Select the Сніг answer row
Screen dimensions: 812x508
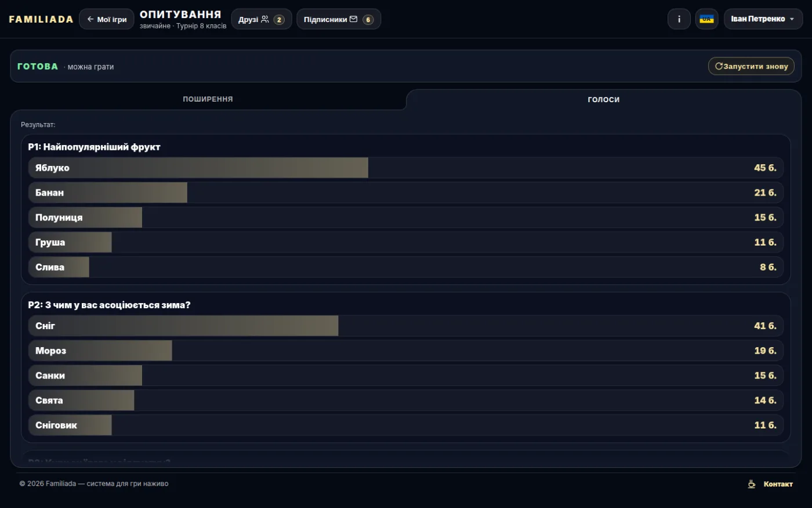pyautogui.click(x=406, y=326)
